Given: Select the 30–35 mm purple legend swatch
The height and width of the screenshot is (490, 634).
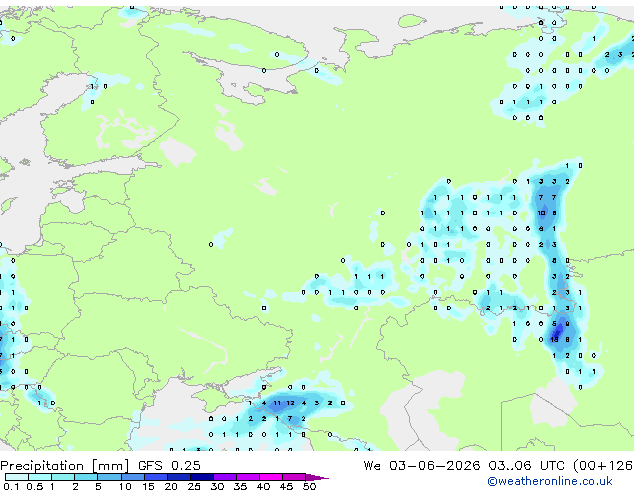Looking at the screenshot, I should tap(225, 477).
